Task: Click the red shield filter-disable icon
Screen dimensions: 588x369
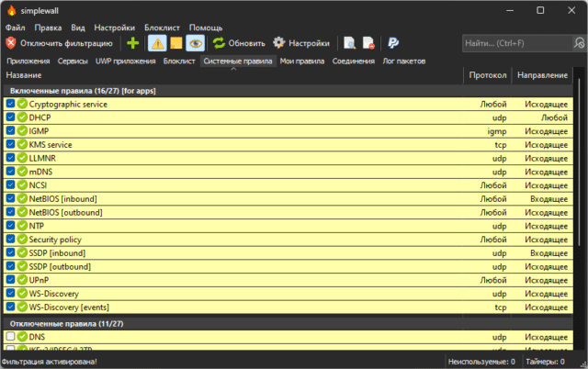Action: coord(11,43)
